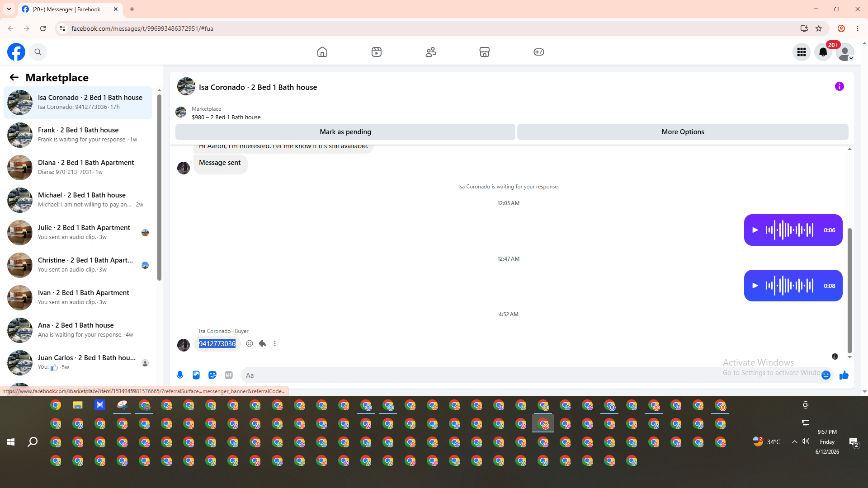
Task: Play the 0:08 audio clip
Action: (755, 286)
